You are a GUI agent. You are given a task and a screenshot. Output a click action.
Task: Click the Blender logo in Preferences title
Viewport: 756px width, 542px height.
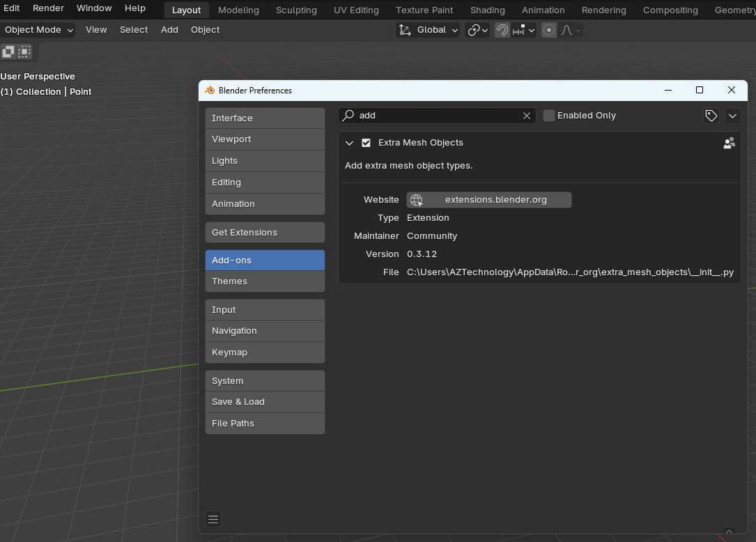click(x=210, y=90)
